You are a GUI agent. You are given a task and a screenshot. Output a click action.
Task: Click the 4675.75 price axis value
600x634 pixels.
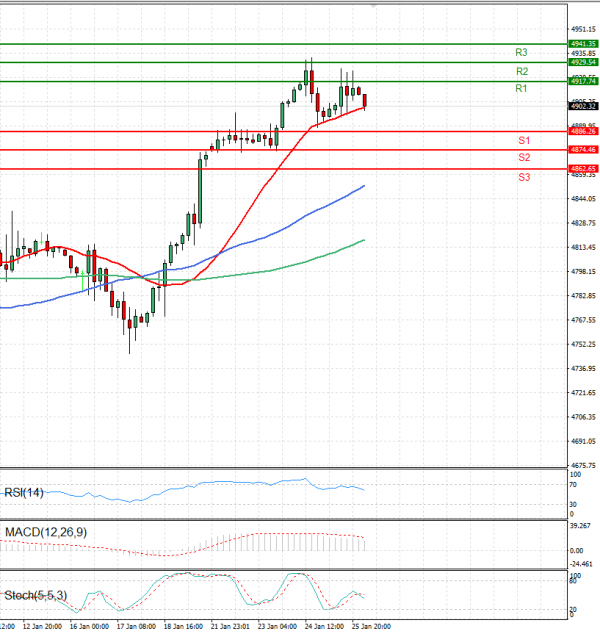(x=583, y=465)
